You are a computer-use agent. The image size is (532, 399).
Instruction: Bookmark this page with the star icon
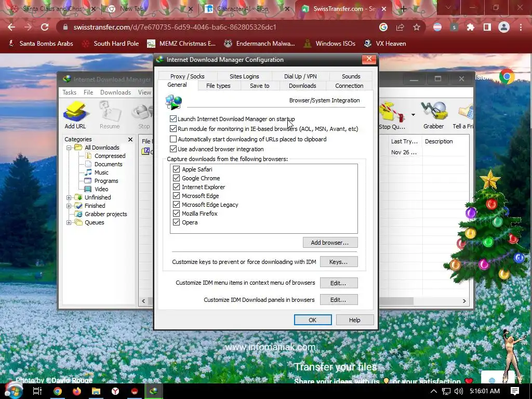[x=417, y=27]
